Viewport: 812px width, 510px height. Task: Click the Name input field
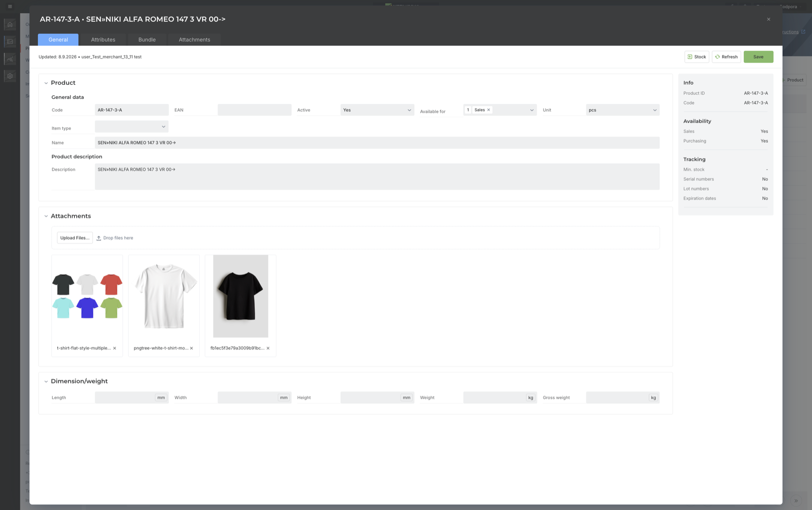point(377,143)
